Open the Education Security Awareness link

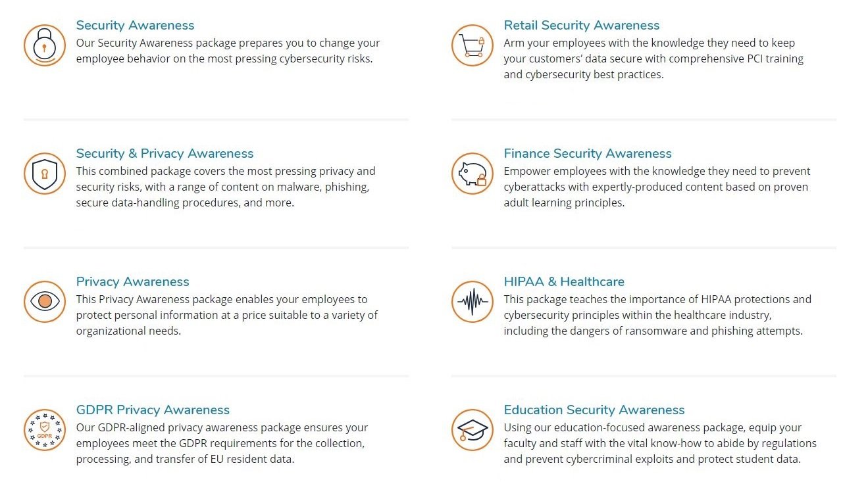tap(594, 410)
